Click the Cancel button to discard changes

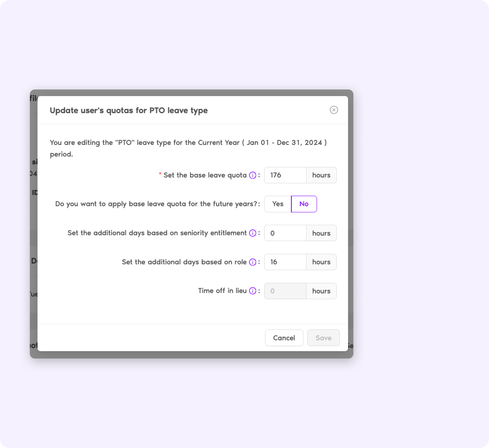[284, 337]
